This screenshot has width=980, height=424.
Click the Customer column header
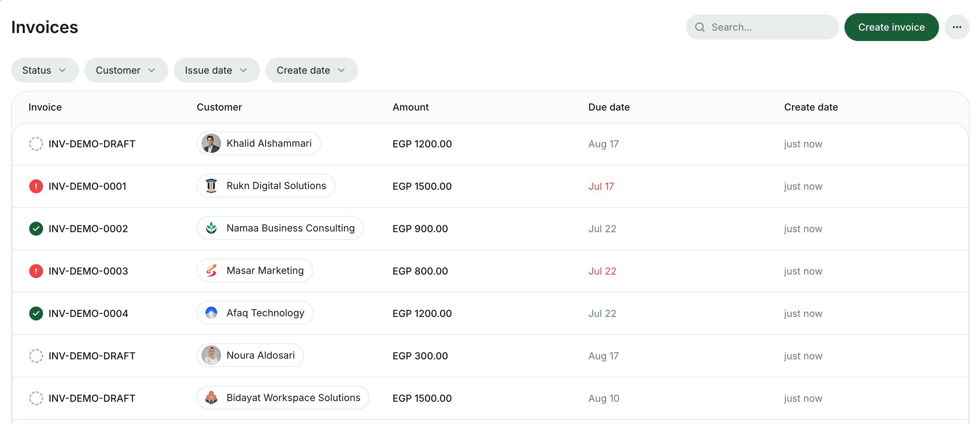click(x=219, y=107)
